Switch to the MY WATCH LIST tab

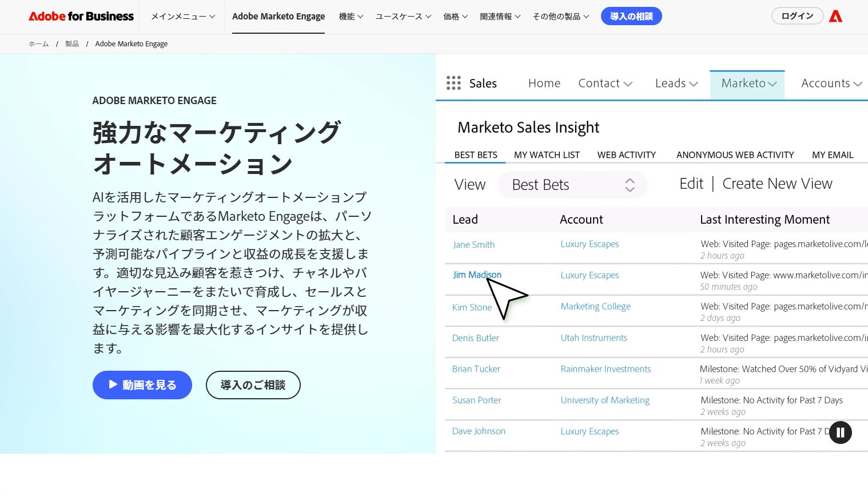[547, 155]
